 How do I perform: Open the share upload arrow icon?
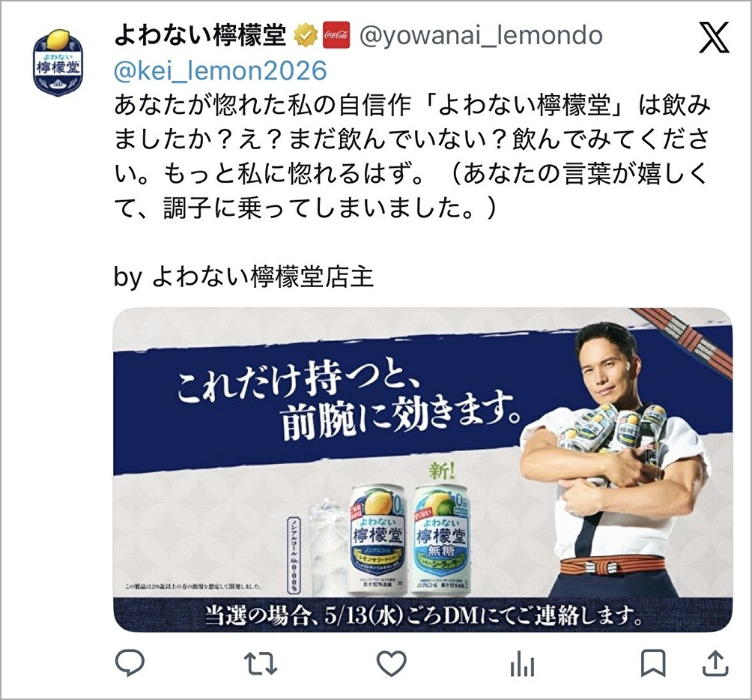click(x=715, y=663)
